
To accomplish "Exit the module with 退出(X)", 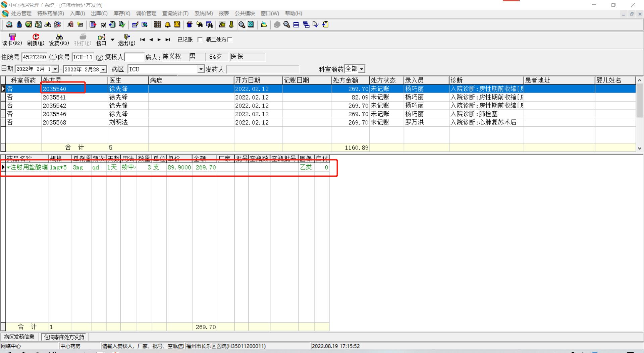I will tap(126, 40).
